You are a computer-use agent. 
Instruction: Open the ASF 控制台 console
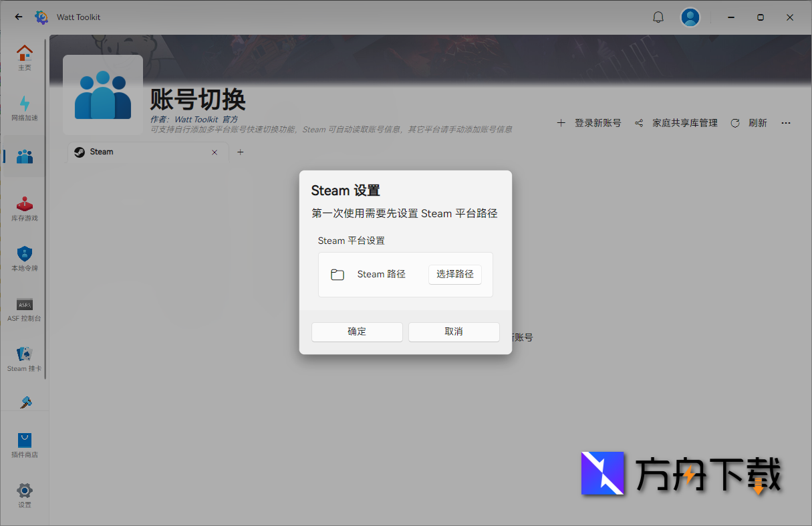[25, 309]
